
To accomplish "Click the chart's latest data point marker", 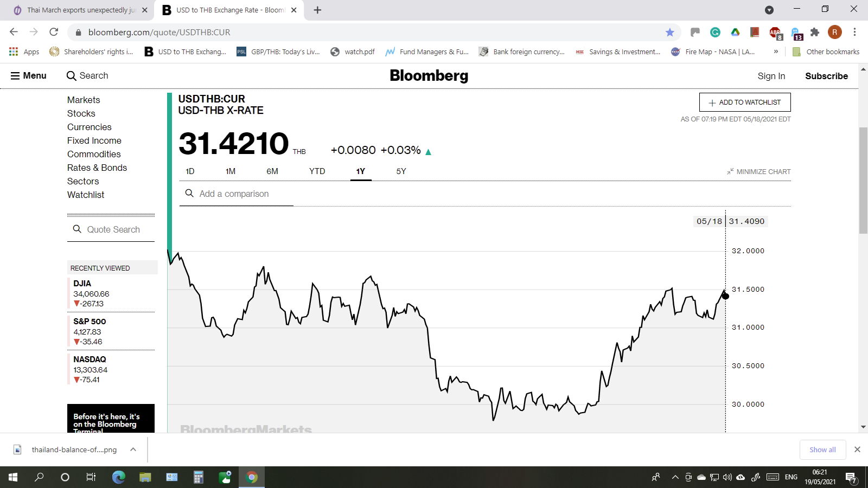I will pos(725,296).
